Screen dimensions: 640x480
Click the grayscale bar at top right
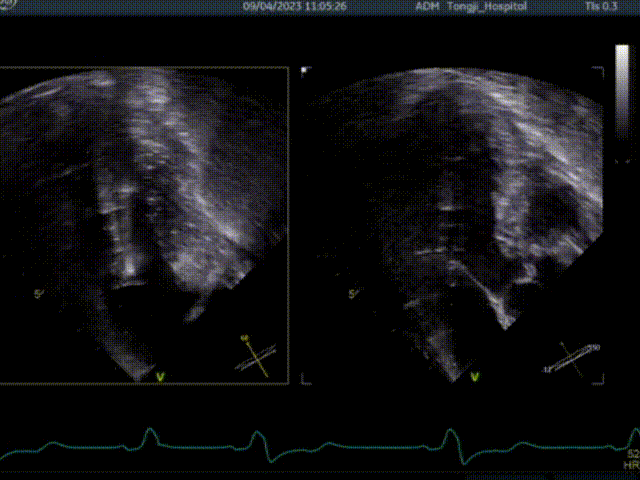tap(622, 103)
